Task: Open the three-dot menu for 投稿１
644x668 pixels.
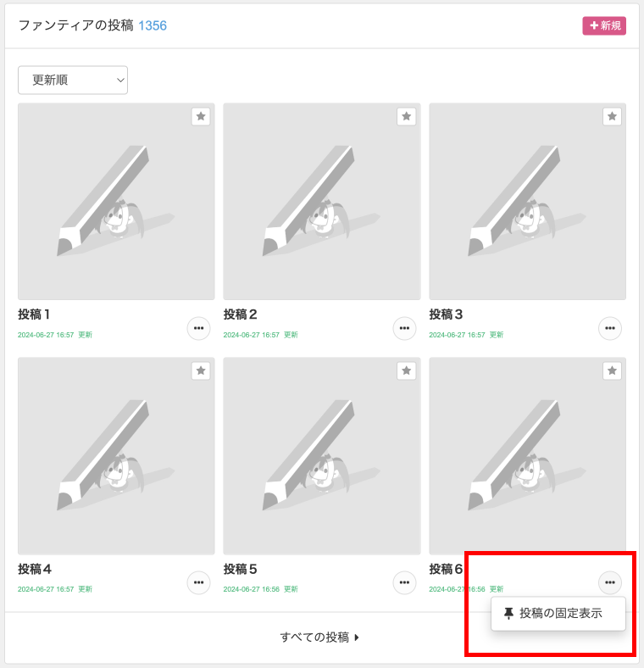Action: [198, 328]
